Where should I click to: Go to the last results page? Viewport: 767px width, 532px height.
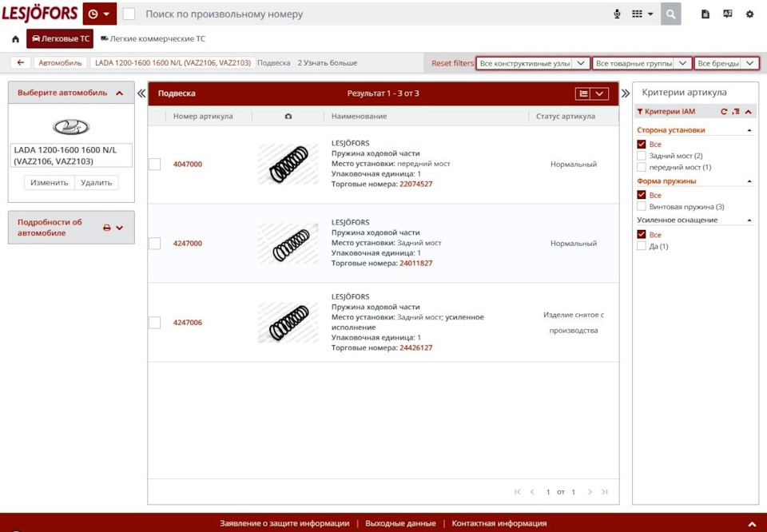click(605, 492)
